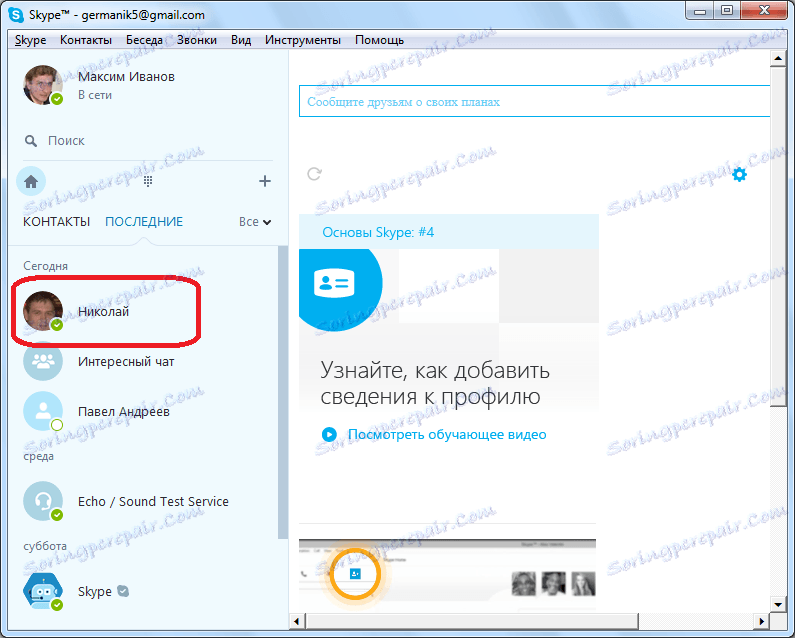Click Николай's avatar picture
This screenshot has height=638, width=795.
pos(43,311)
